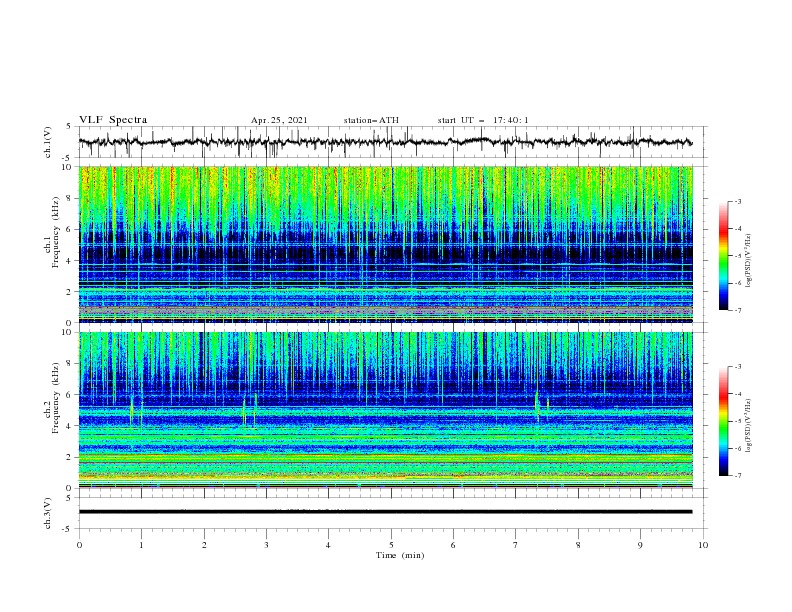Image resolution: width=792 pixels, height=612 pixels.
Task: Click the ch.2 emission burst near minute 1
Action: [136, 411]
